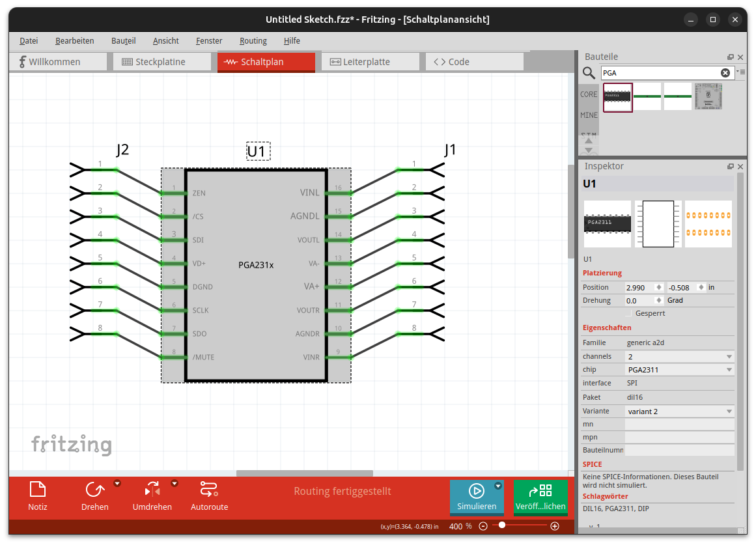This screenshot has height=545, width=756.
Task: Open the chip PGA2311 dropdown
Action: pos(679,370)
